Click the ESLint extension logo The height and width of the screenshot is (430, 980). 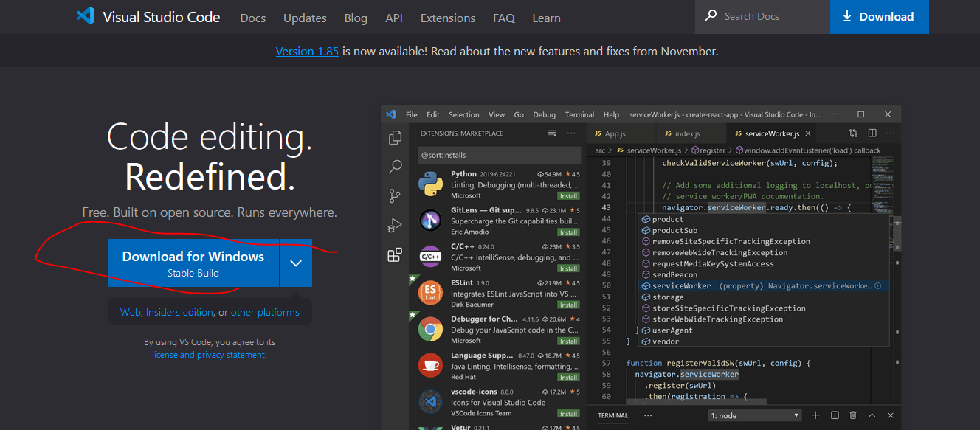click(x=430, y=293)
